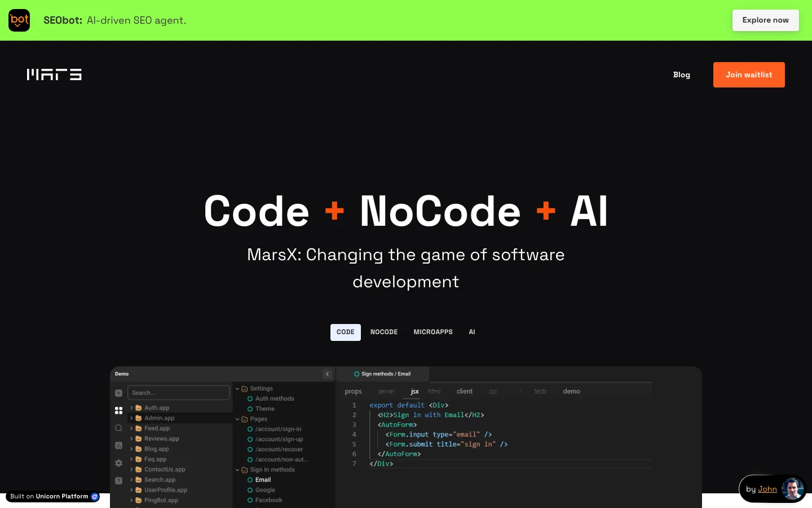Viewport: 812px width, 508px height.
Task: Click the Form.input code line
Action: point(439,435)
